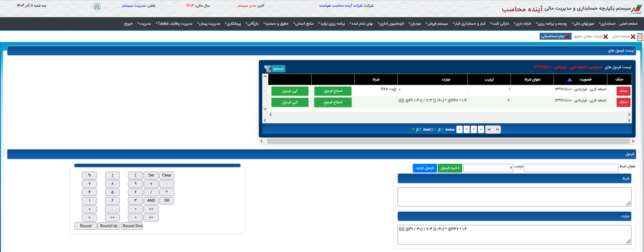This screenshot has height=252, width=644.
Task: Delete the first formula row with حذف
Action: coord(624,91)
